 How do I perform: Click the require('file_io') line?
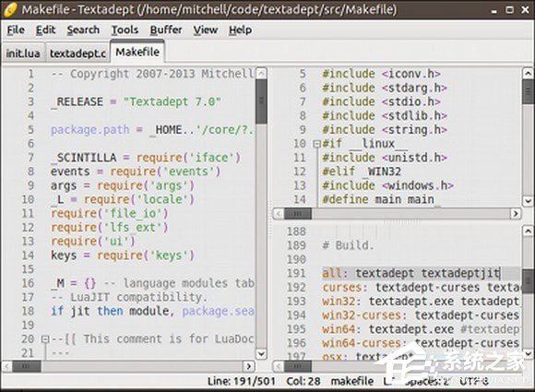click(110, 214)
